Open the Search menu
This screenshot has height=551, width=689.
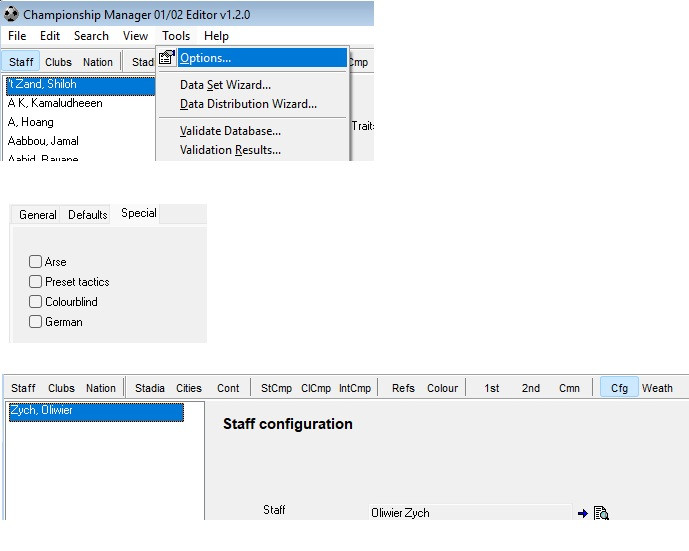[91, 36]
